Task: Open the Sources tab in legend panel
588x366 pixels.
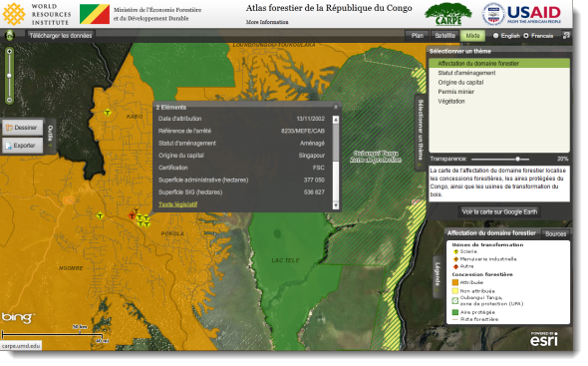Action: [x=555, y=234]
